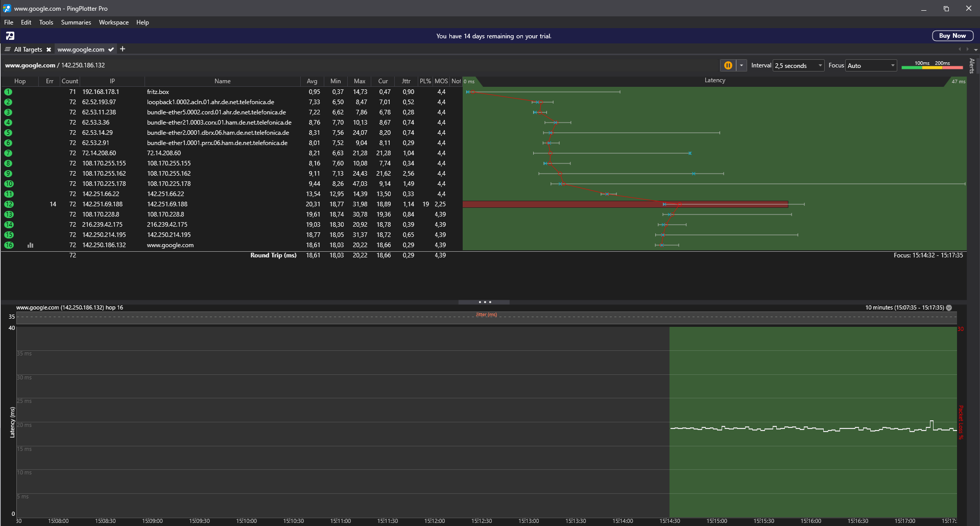This screenshot has height=526, width=980.
Task: Click the Buy Now button
Action: 952,36
